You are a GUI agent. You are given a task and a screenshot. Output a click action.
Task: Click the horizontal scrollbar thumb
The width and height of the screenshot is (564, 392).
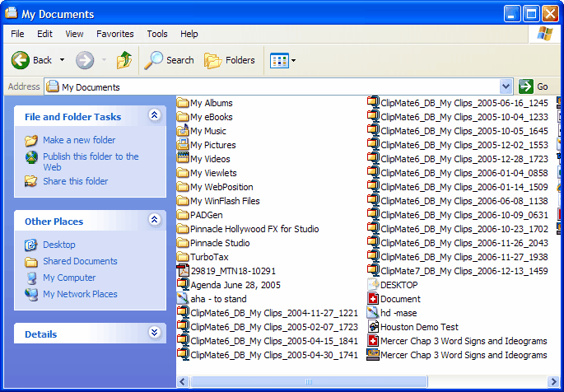pos(309,381)
